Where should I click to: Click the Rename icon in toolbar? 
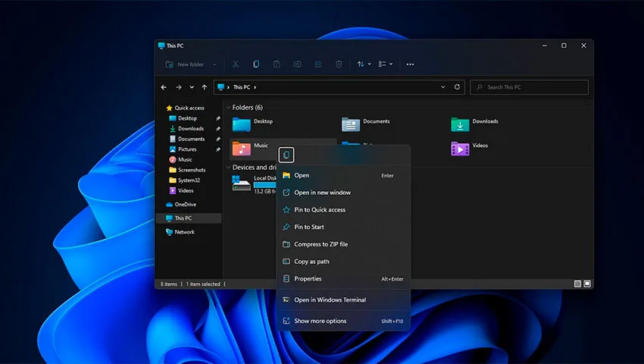pyautogui.click(x=297, y=64)
